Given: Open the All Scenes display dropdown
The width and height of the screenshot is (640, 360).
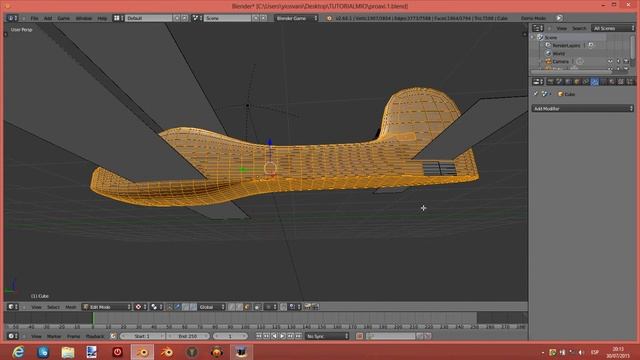Looking at the screenshot, I should (x=613, y=29).
